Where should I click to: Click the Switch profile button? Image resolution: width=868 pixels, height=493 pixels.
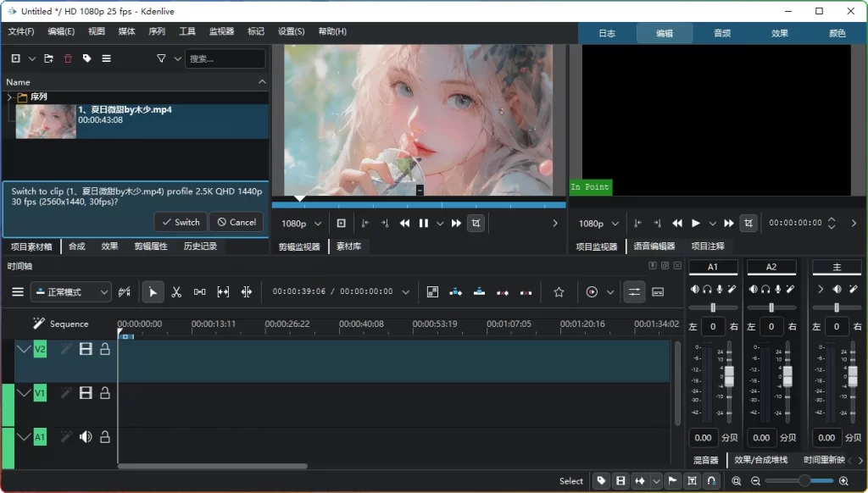click(180, 221)
